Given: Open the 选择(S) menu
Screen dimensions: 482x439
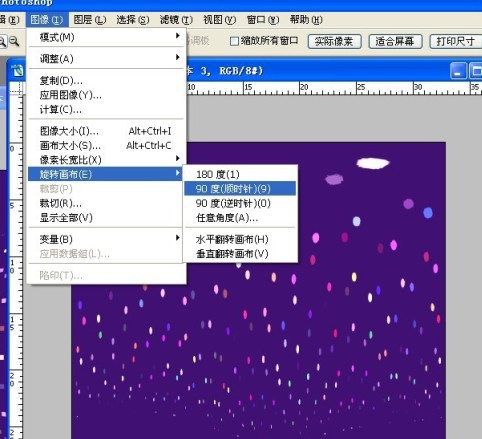Looking at the screenshot, I should (133, 20).
